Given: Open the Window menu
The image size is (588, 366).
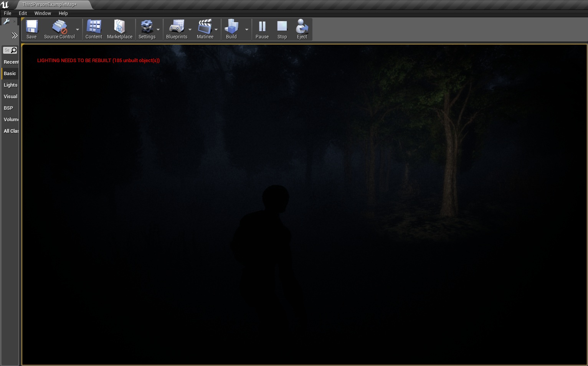Looking at the screenshot, I should tap(43, 13).
